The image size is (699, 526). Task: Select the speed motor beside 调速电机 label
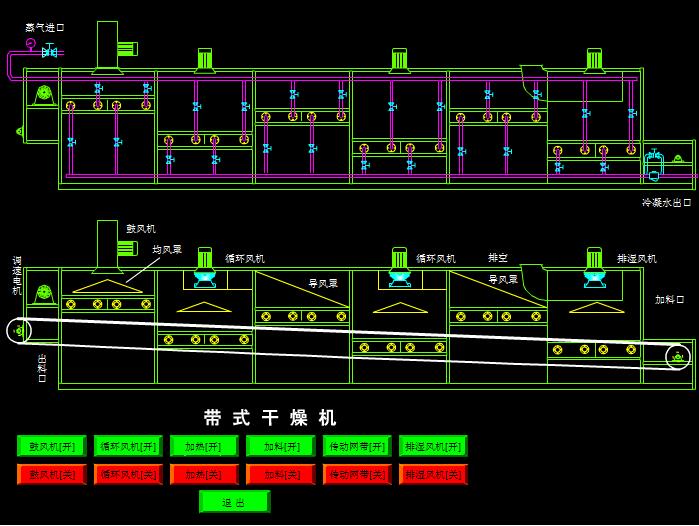(43, 295)
